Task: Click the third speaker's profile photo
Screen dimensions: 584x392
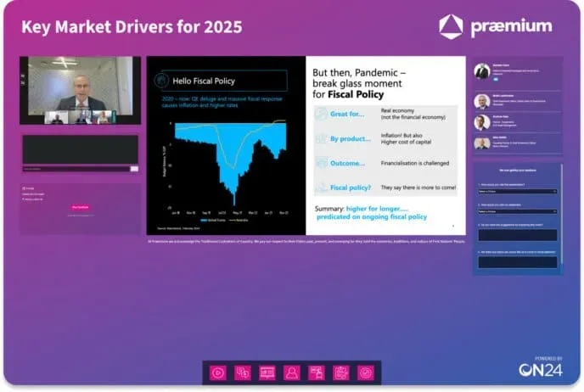Action: click(482, 122)
